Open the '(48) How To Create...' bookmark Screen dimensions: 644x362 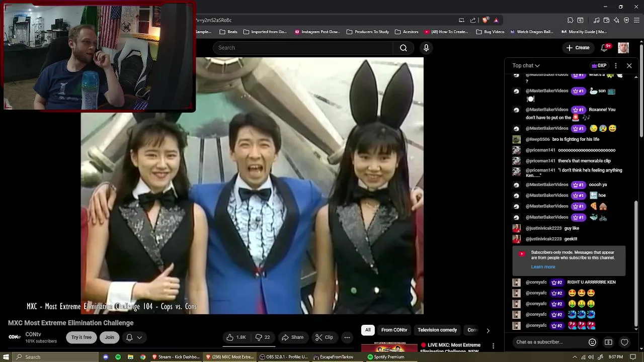pos(446,32)
